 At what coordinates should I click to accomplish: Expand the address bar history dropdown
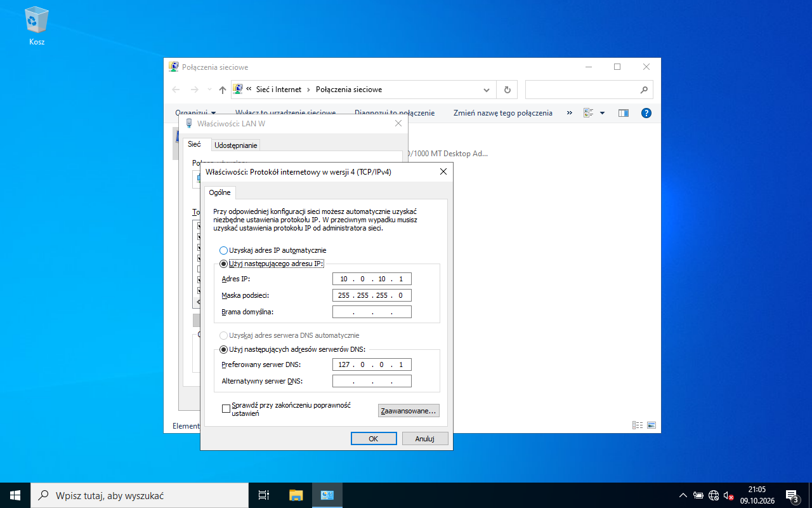pos(487,90)
